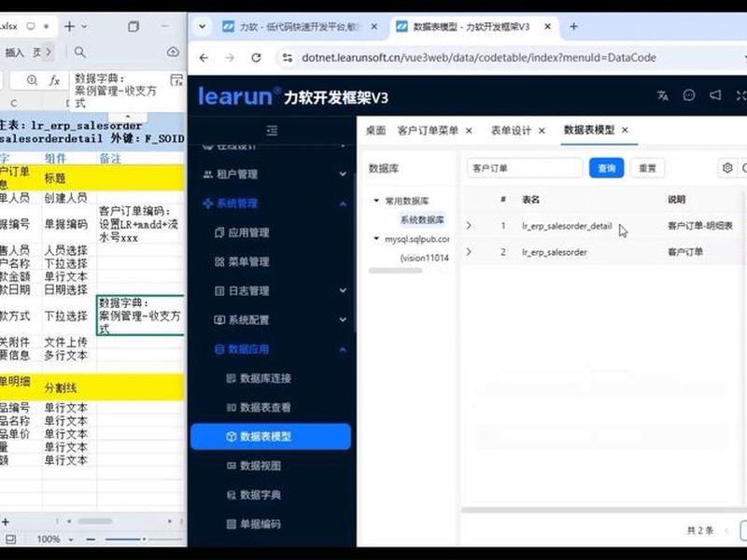Close the 力软开发框架V3 browser tab

[x=548, y=27]
